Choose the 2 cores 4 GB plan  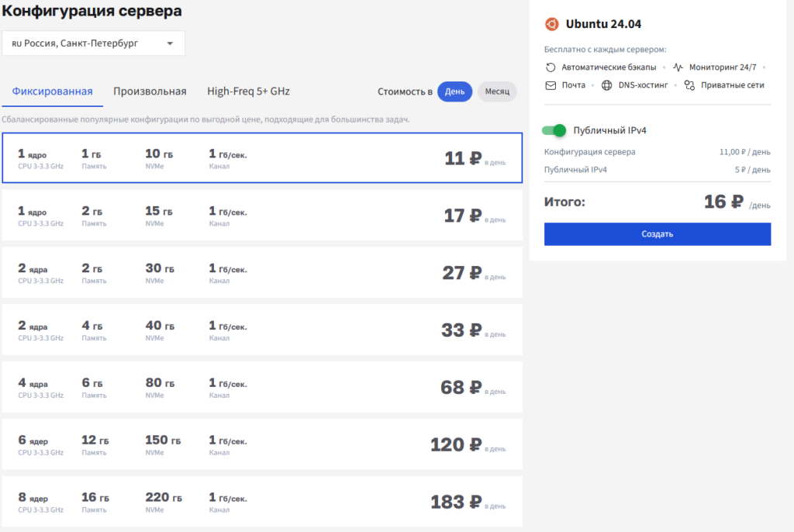tap(262, 330)
